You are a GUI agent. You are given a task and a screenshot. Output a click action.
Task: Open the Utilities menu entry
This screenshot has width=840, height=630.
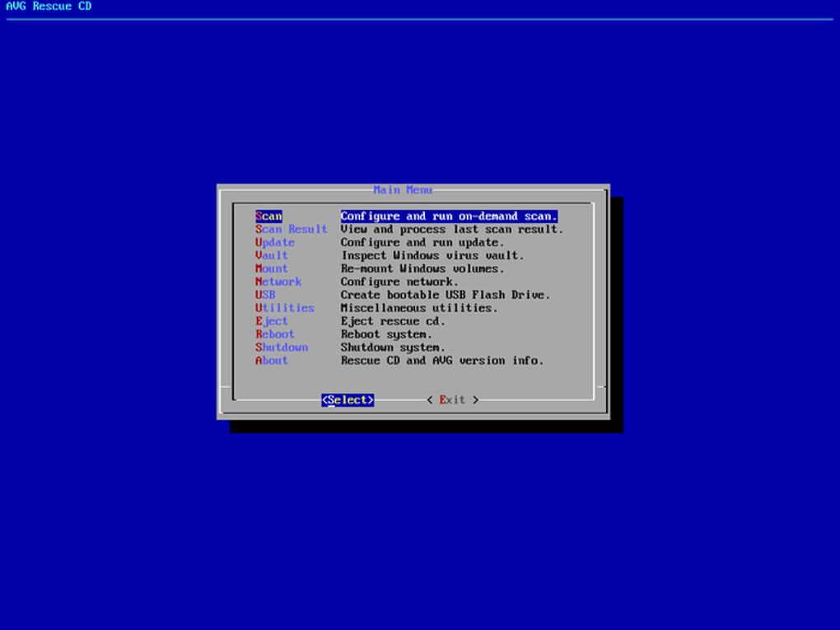(x=284, y=308)
